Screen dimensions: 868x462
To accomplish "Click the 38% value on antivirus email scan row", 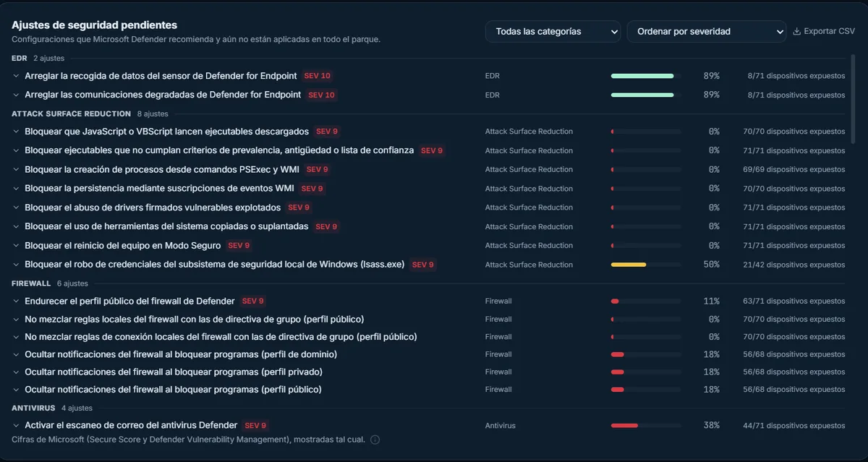I will pos(711,426).
